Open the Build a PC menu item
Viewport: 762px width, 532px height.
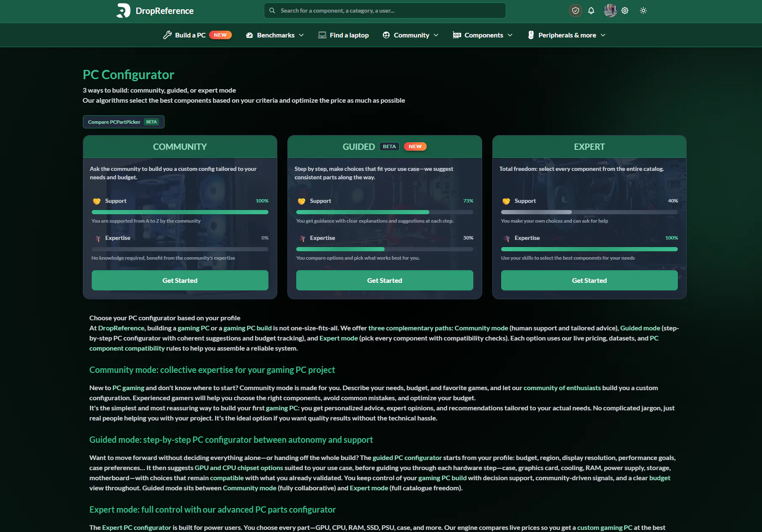(x=197, y=35)
